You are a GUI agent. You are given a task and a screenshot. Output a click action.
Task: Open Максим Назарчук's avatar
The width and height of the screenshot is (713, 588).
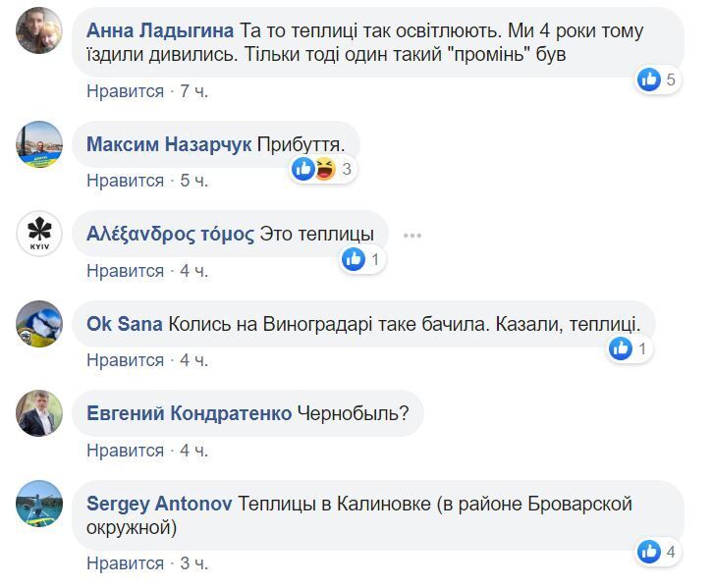point(39,145)
